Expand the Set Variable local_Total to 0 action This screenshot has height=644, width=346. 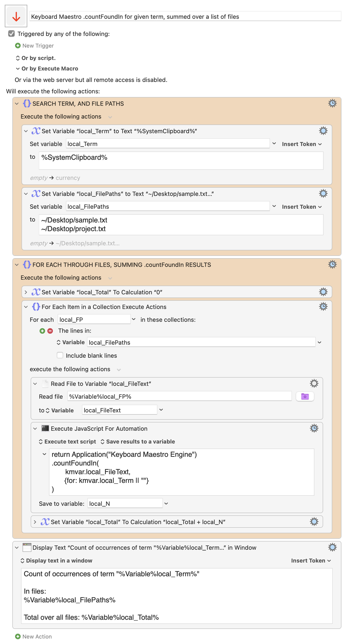[x=26, y=292]
